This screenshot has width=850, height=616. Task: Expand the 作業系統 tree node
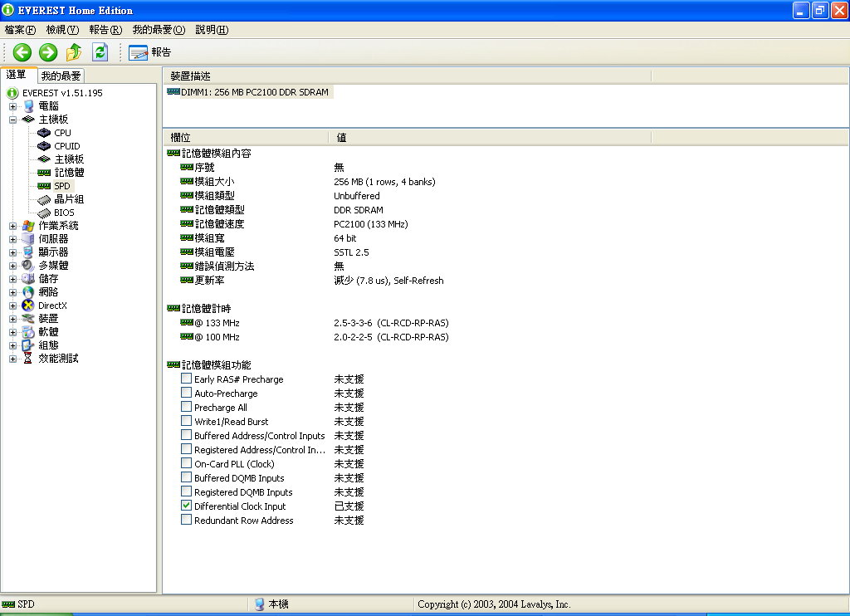point(12,226)
